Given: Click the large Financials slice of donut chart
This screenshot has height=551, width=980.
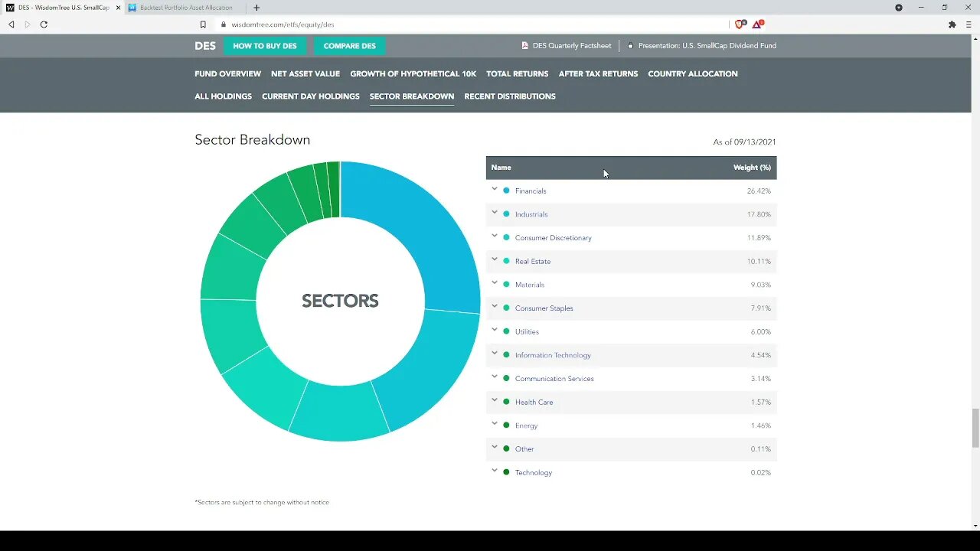Looking at the screenshot, I should click(421, 230).
